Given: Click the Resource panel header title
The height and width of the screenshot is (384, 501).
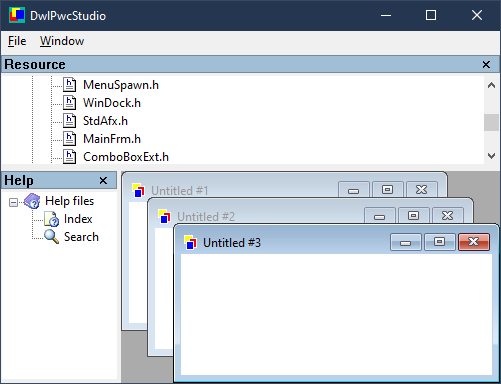Looking at the screenshot, I should (35, 64).
